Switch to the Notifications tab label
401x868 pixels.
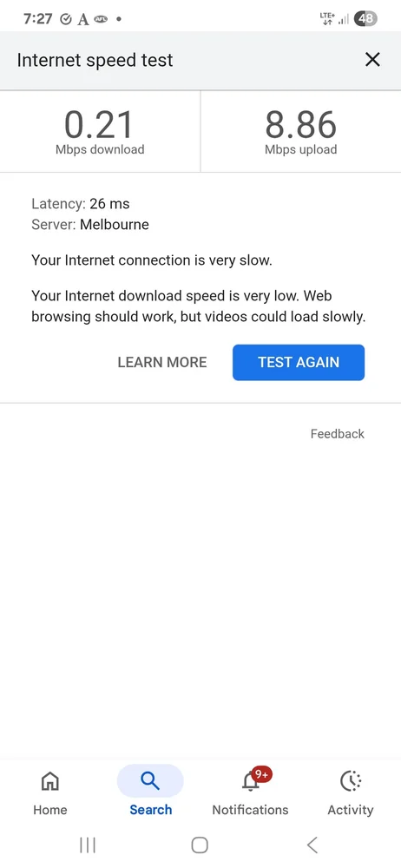coord(250,809)
